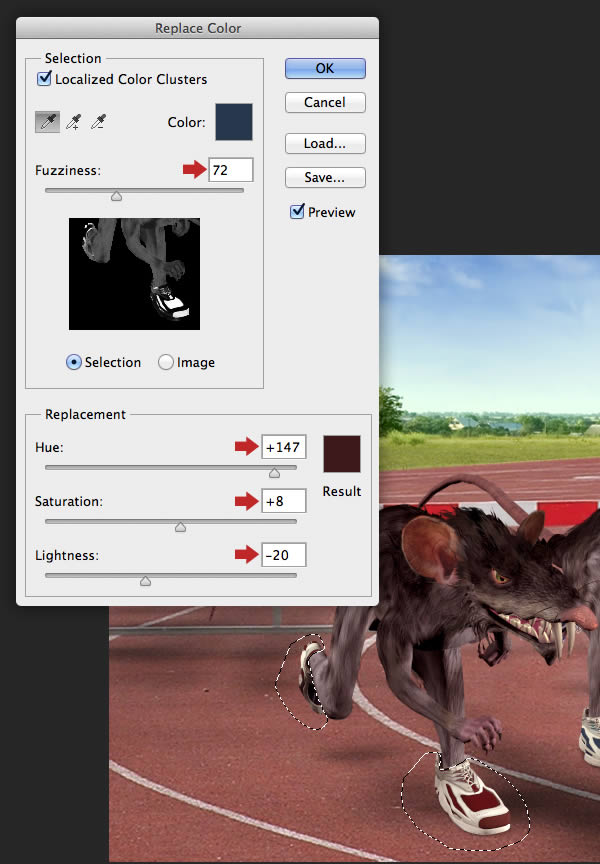Open the selection Color swatch
Viewport: 600px width, 864px height.
pyautogui.click(x=234, y=122)
